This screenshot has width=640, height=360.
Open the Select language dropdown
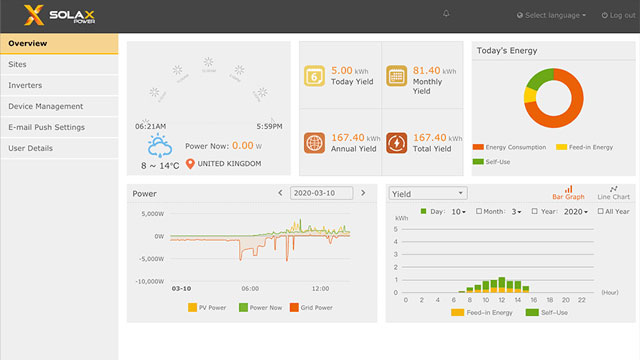(551, 16)
